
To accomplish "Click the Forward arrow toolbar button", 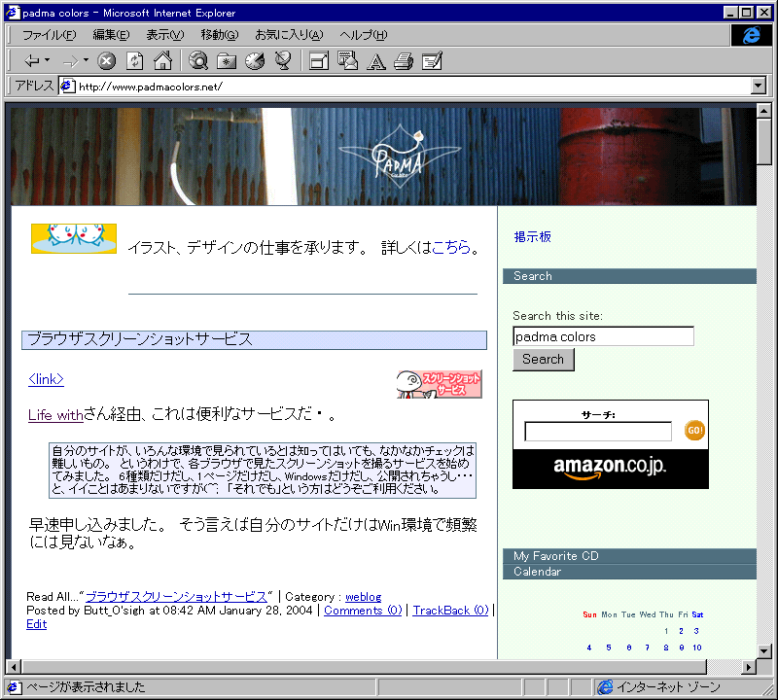I will 70,61.
